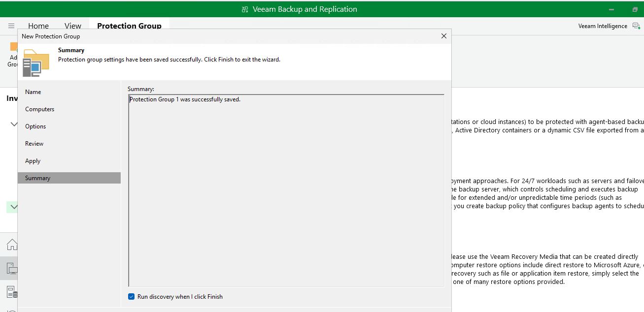Click the Veeam Intelligence chat icon

[x=636, y=26]
